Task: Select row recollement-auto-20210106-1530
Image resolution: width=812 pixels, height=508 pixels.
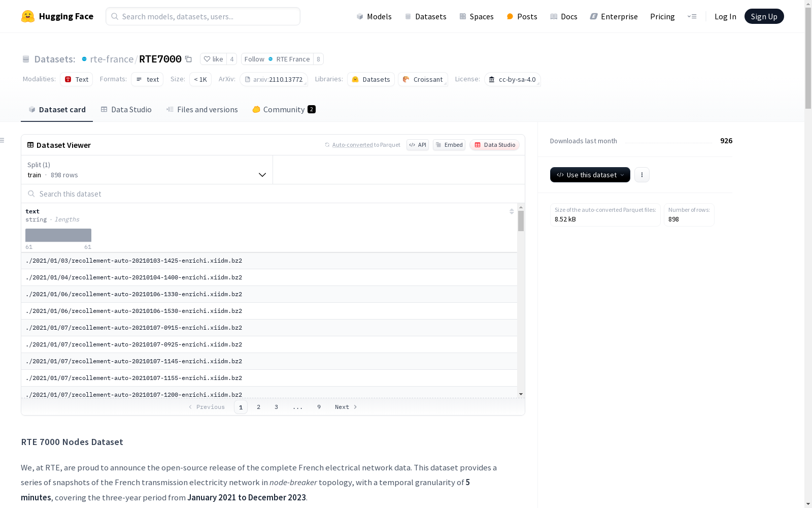Action: pos(269,311)
